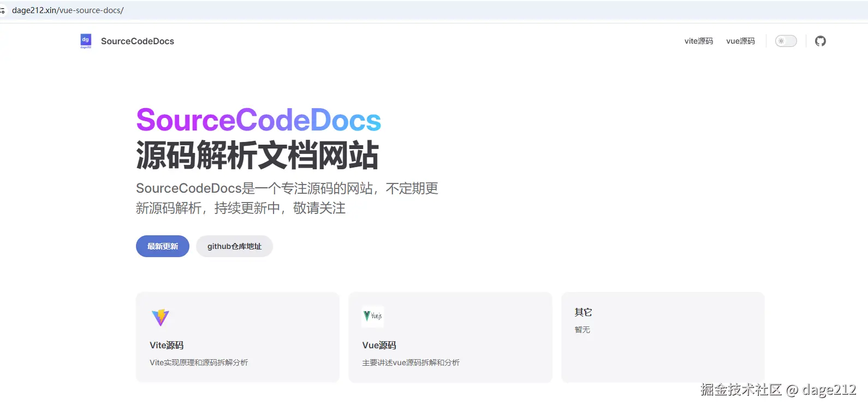
Task: Click the 暂无 text in 其它 card
Action: tap(582, 330)
